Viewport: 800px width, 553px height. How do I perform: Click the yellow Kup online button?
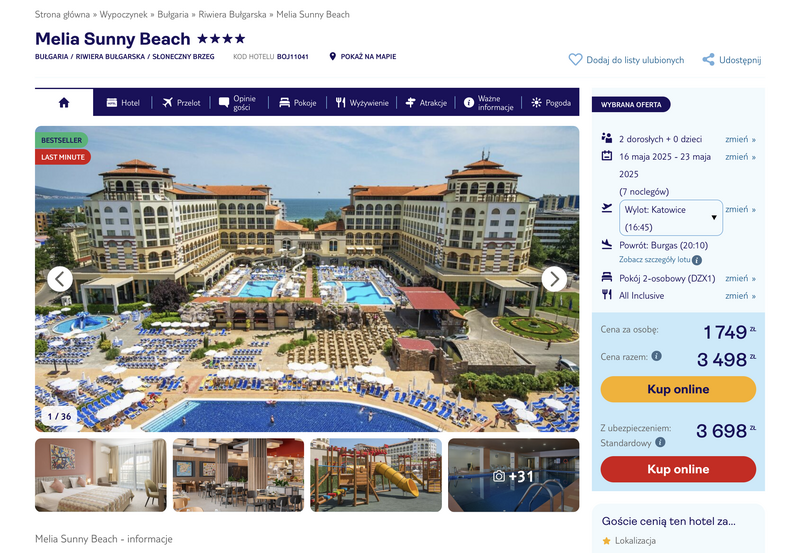(678, 389)
